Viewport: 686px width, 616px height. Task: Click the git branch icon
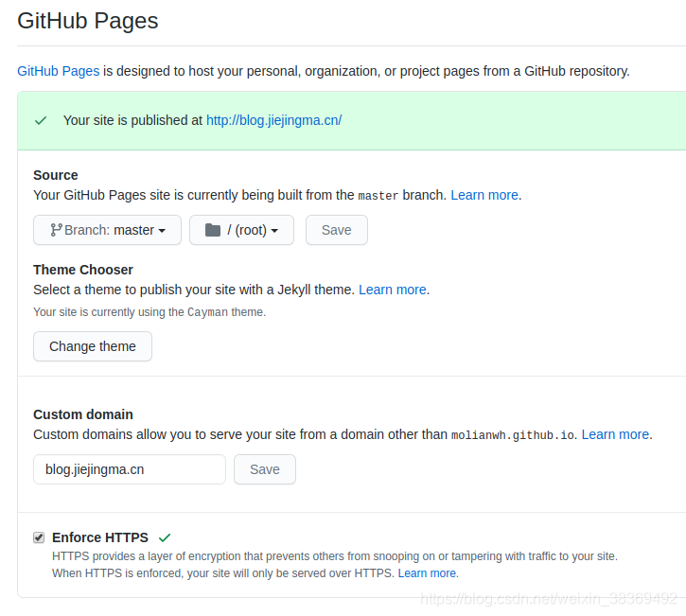(56, 230)
